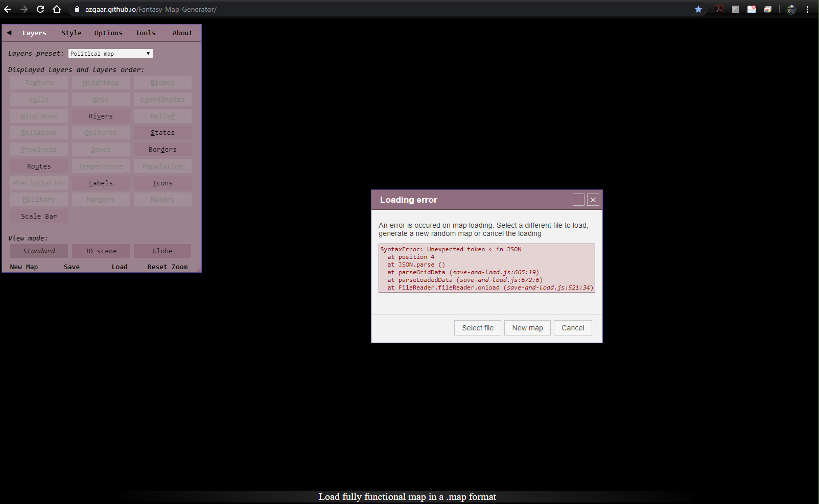Click New Map at menu bottom
Image resolution: width=819 pixels, height=504 pixels.
pyautogui.click(x=24, y=267)
